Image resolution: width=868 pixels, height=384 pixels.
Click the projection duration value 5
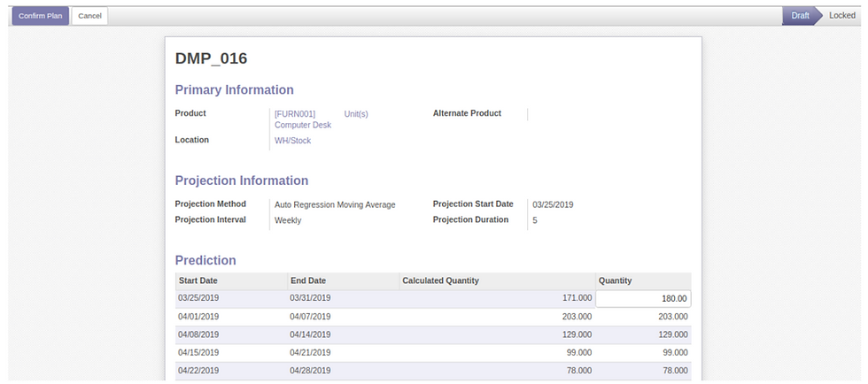tap(535, 220)
